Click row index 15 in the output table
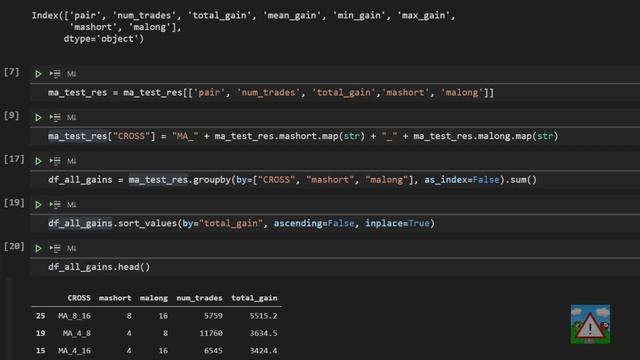This screenshot has width=640, height=360. coord(40,351)
